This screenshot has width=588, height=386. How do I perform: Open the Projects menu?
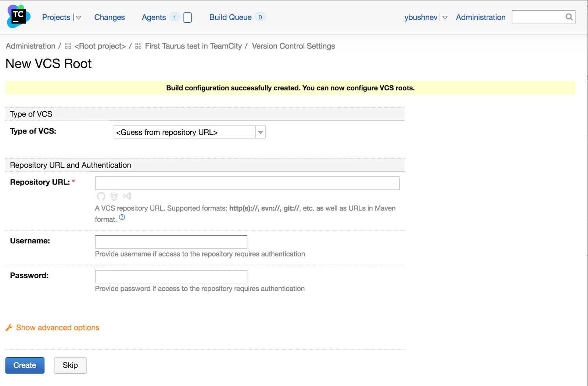tap(56, 17)
